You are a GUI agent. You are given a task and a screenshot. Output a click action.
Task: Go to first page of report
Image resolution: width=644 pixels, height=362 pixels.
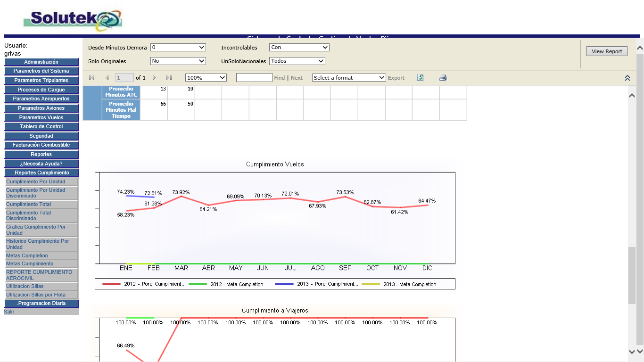click(x=92, y=78)
